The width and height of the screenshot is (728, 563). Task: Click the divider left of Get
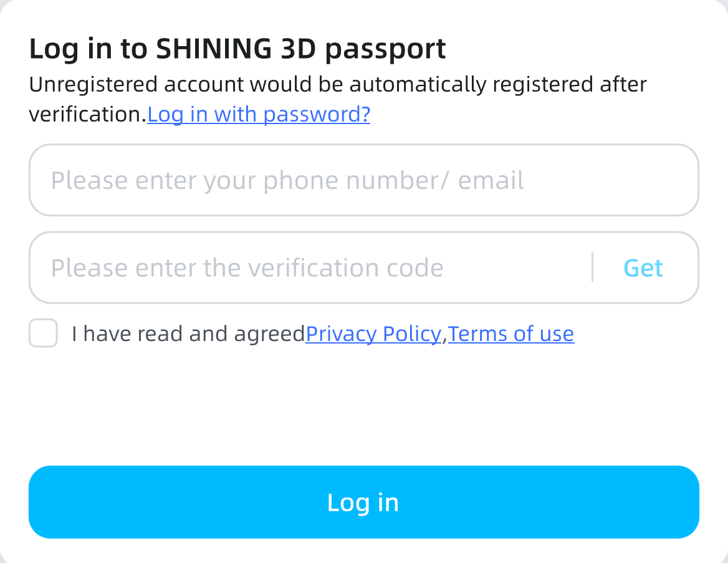click(x=592, y=267)
